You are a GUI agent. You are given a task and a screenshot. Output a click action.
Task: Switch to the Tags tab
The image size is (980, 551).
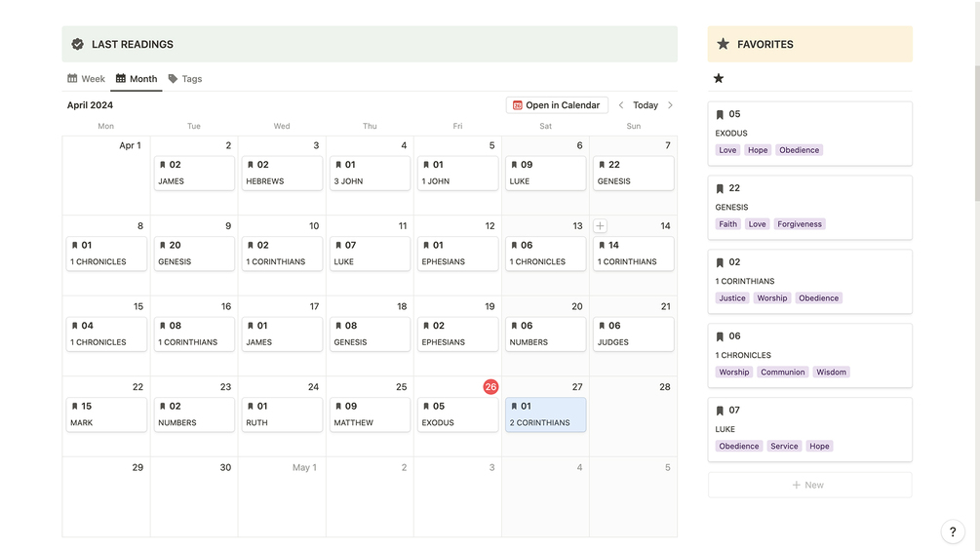[x=185, y=79]
